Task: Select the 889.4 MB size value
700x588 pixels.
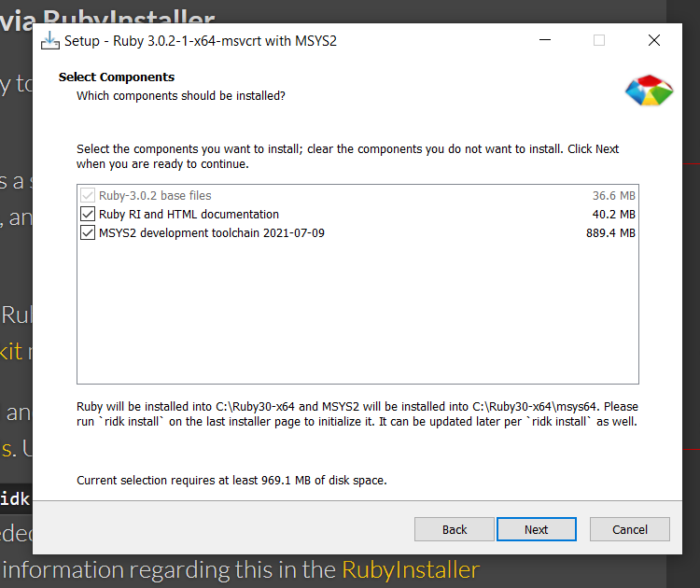Action: tap(610, 233)
